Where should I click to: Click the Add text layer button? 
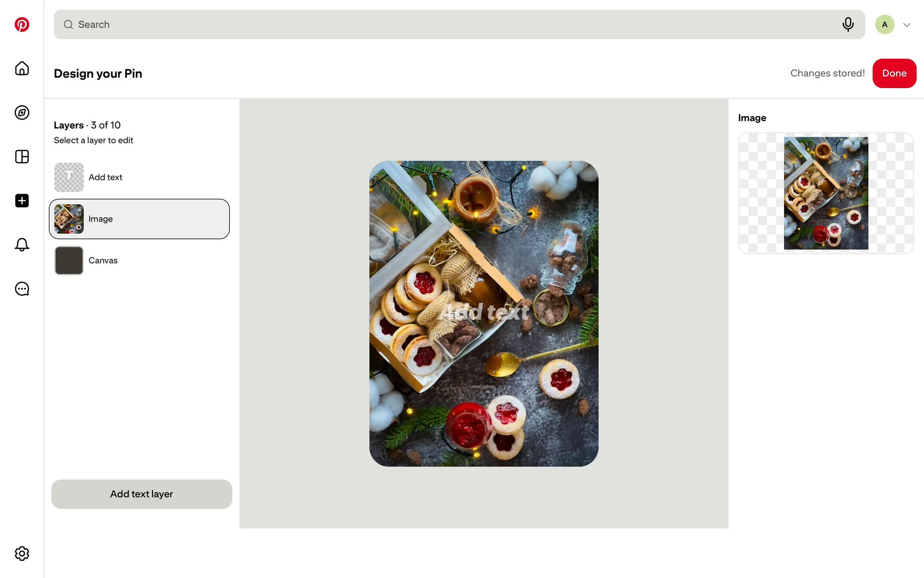pos(141,494)
